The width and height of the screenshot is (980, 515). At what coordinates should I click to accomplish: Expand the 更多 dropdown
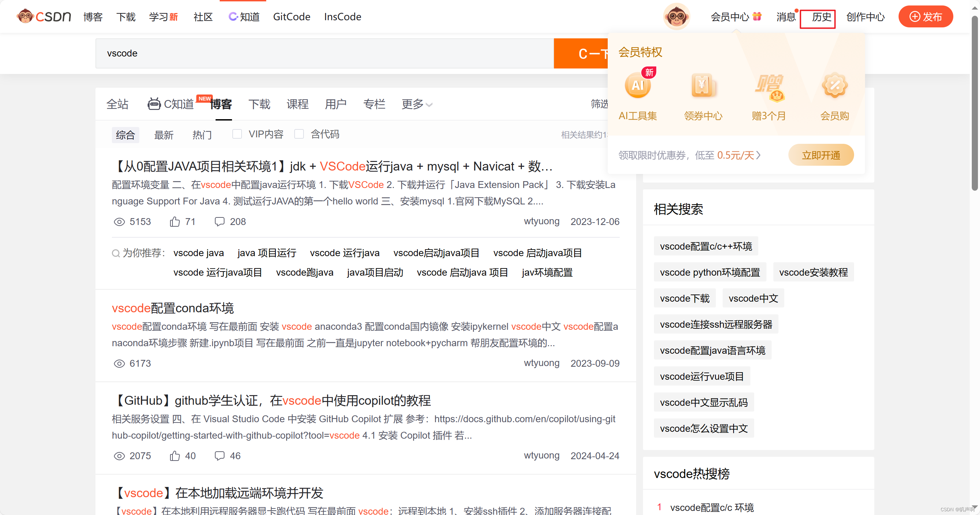click(x=417, y=104)
